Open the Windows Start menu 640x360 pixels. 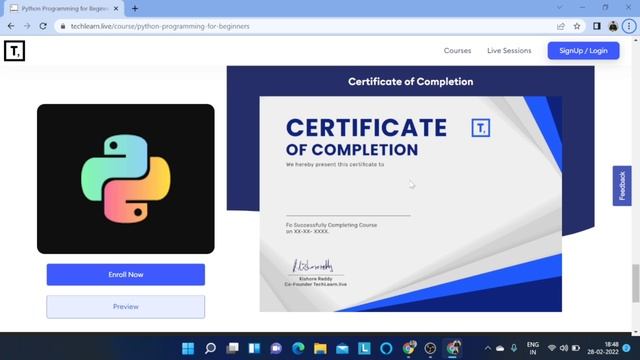pos(188,348)
